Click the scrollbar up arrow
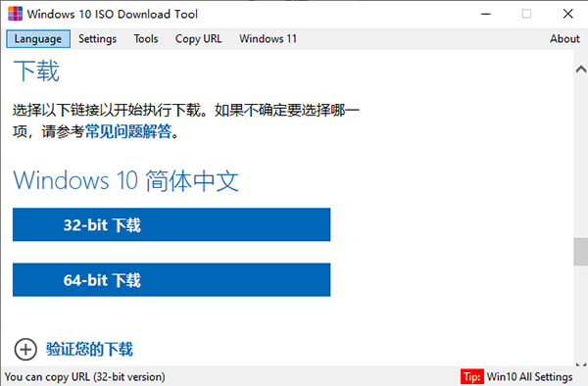This screenshot has height=386, width=588. tap(580, 70)
